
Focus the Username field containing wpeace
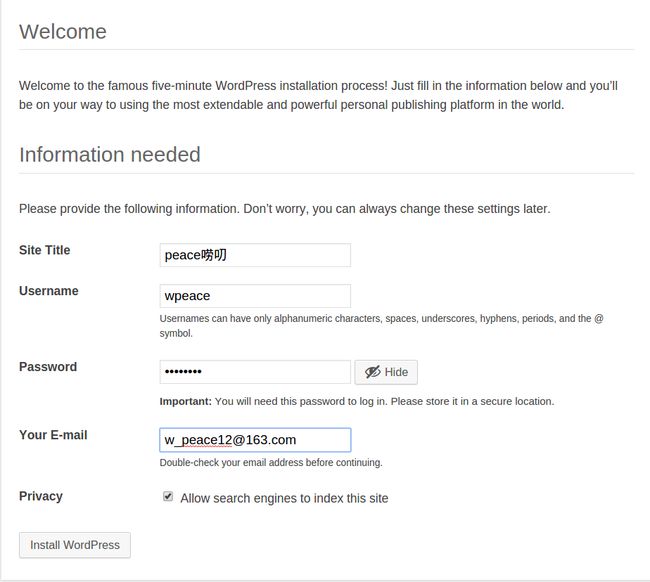coord(255,296)
